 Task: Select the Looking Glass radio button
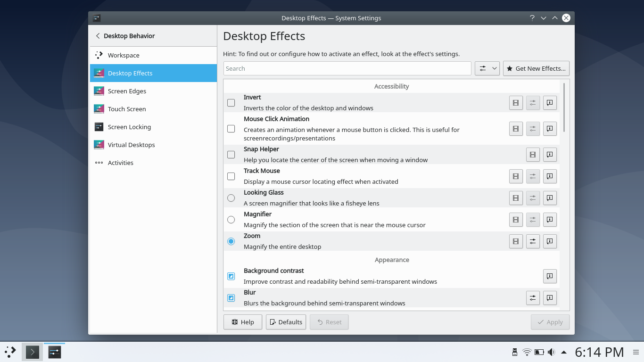[231, 198]
